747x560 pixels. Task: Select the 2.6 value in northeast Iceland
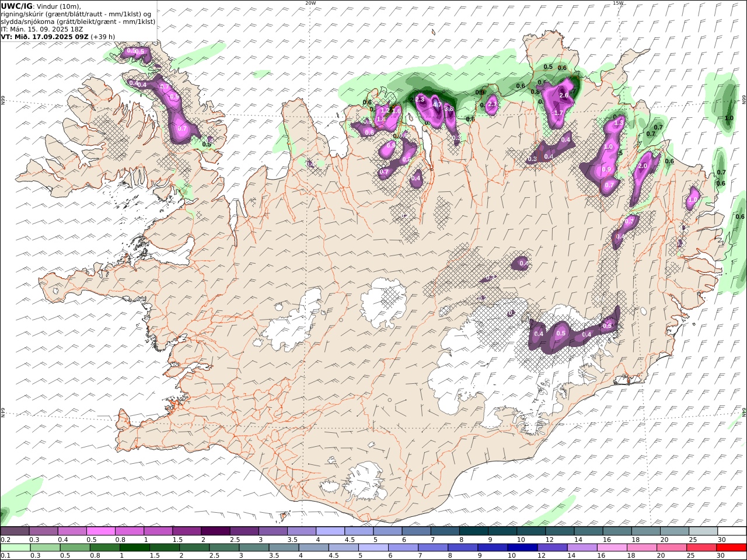click(x=564, y=95)
